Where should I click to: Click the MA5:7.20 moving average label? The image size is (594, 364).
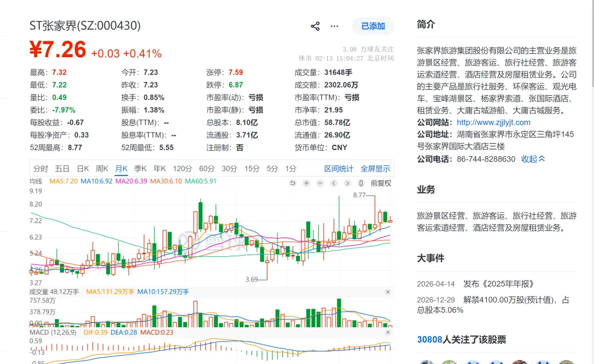coord(63,181)
